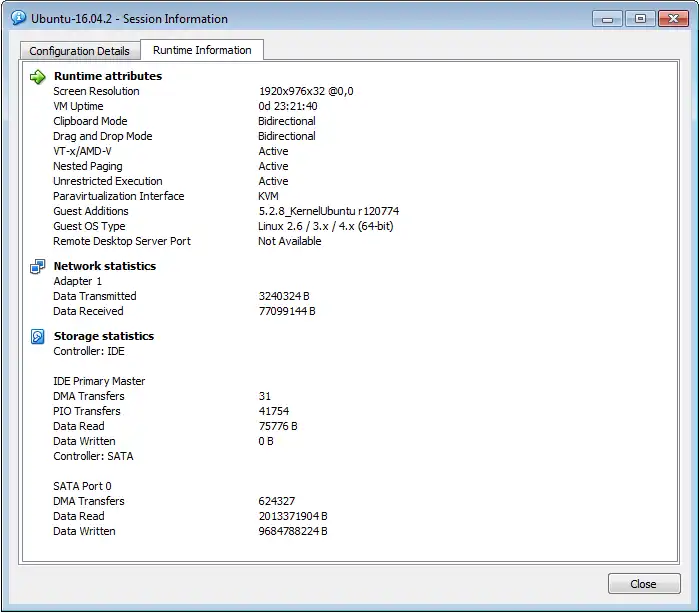Click the Nested Paging label

[88, 166]
